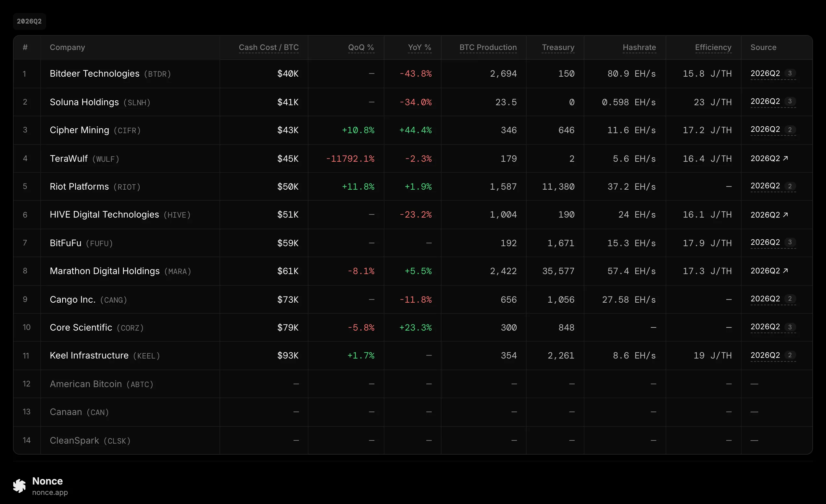
Task: Select Soluna Holdings company name
Action: click(84, 102)
